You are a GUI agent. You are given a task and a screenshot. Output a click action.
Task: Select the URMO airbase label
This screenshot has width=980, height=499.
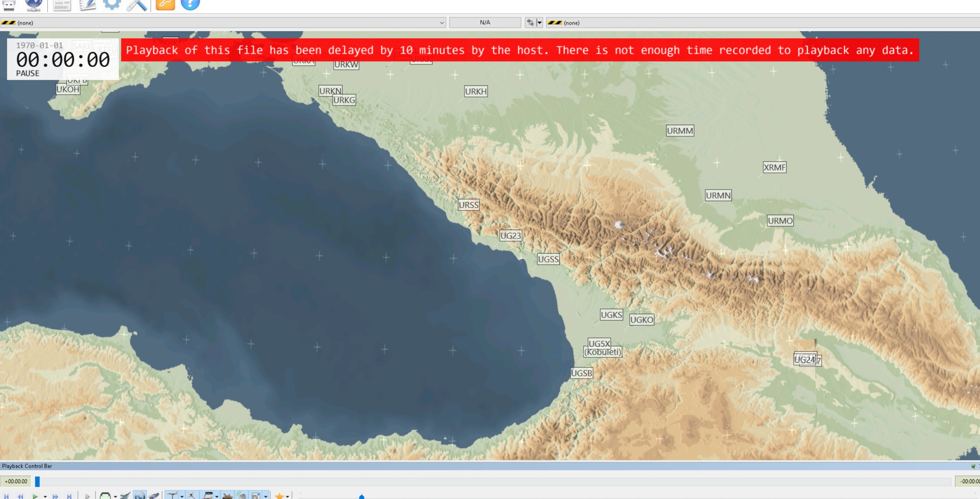coord(780,221)
